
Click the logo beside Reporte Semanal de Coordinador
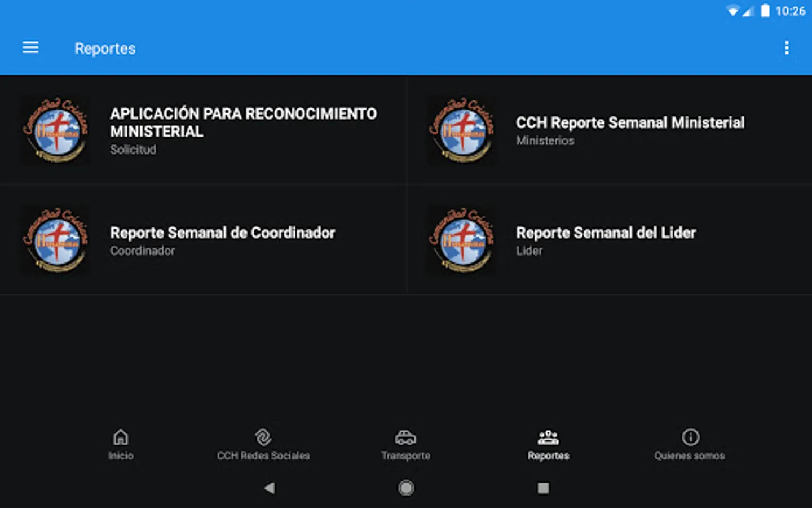pos(55,239)
